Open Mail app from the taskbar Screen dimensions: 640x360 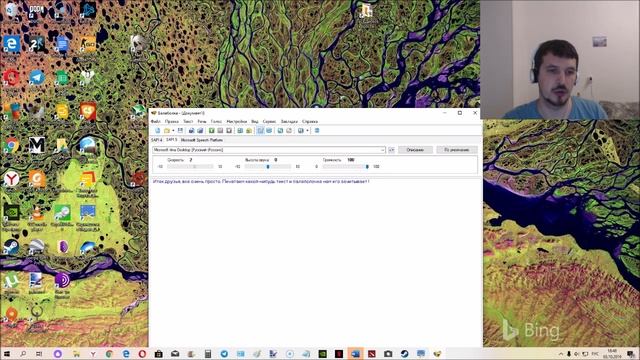click(175, 354)
